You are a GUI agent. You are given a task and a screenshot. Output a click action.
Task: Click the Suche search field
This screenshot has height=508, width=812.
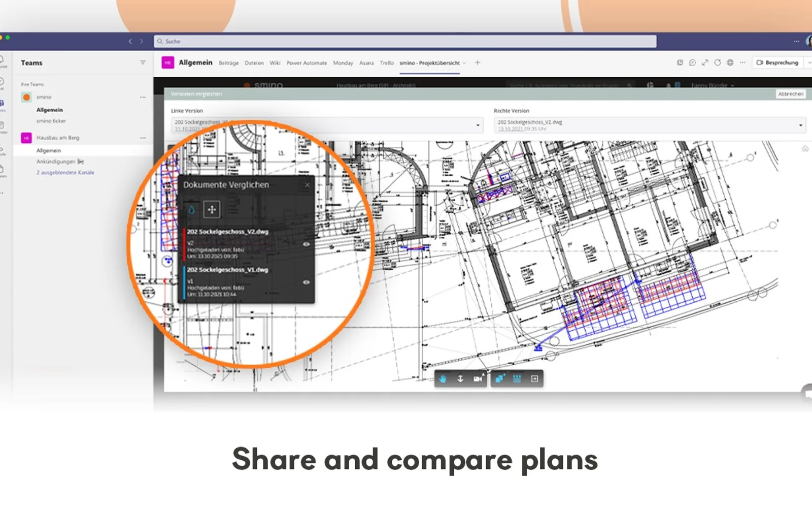(x=405, y=41)
